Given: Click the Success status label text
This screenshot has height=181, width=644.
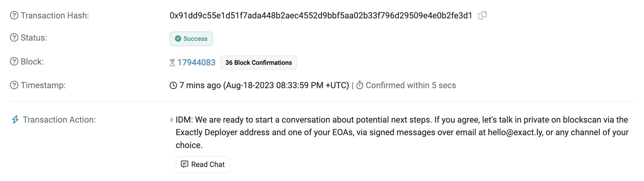Looking at the screenshot, I should point(195,39).
